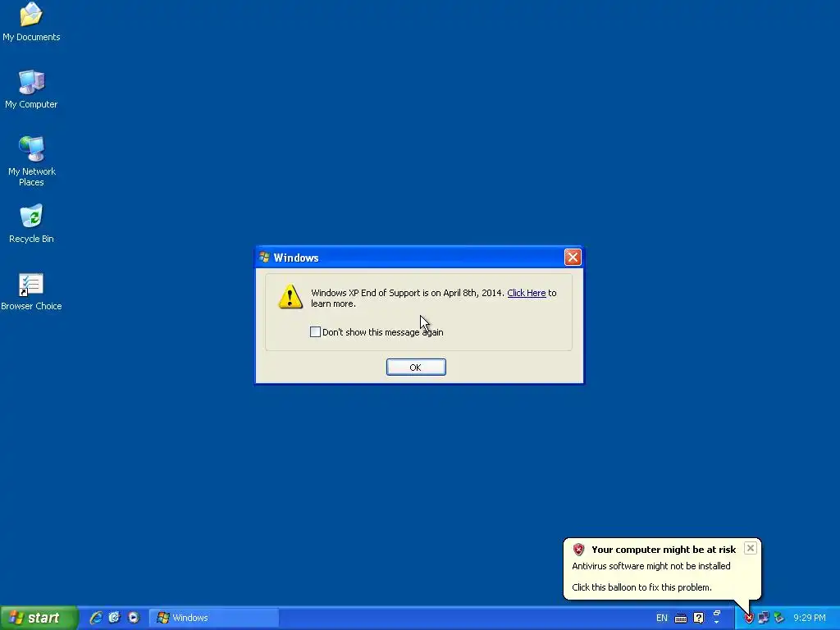Select the My Network Places icon

31,161
